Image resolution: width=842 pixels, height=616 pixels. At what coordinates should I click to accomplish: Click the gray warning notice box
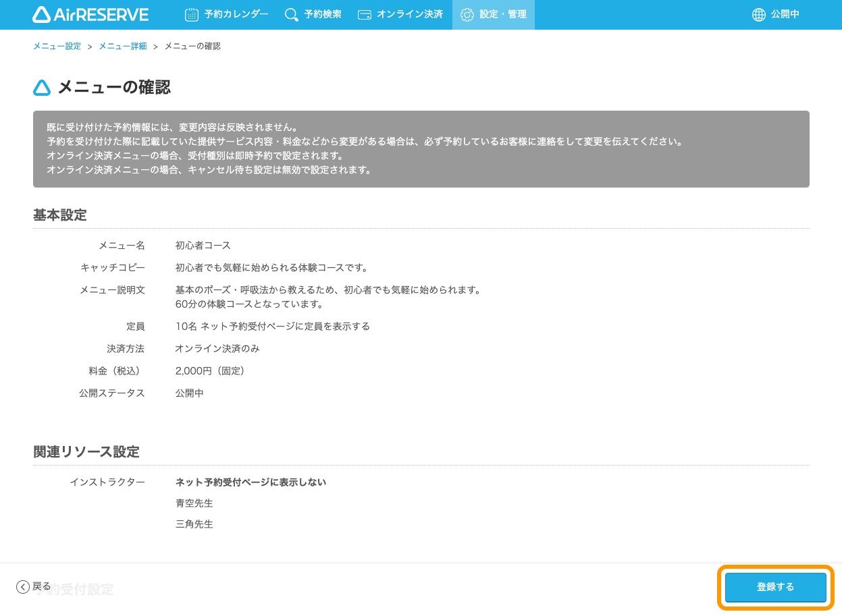tap(421, 148)
